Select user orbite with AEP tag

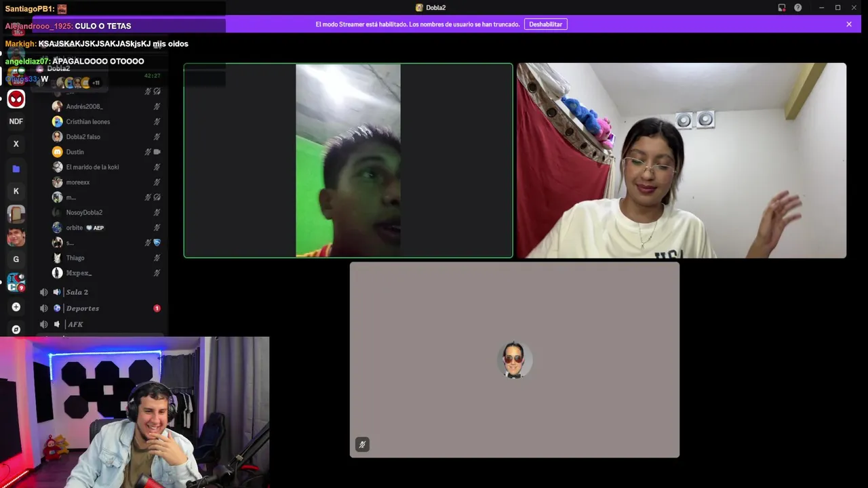(106, 228)
